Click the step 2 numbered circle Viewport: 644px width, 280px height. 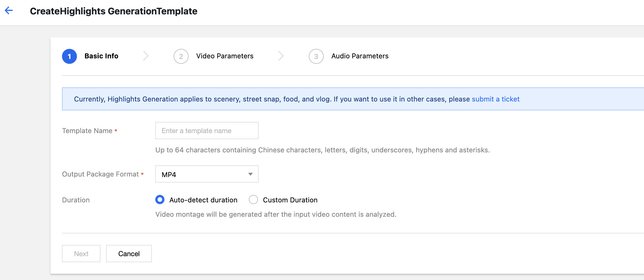pyautogui.click(x=181, y=56)
